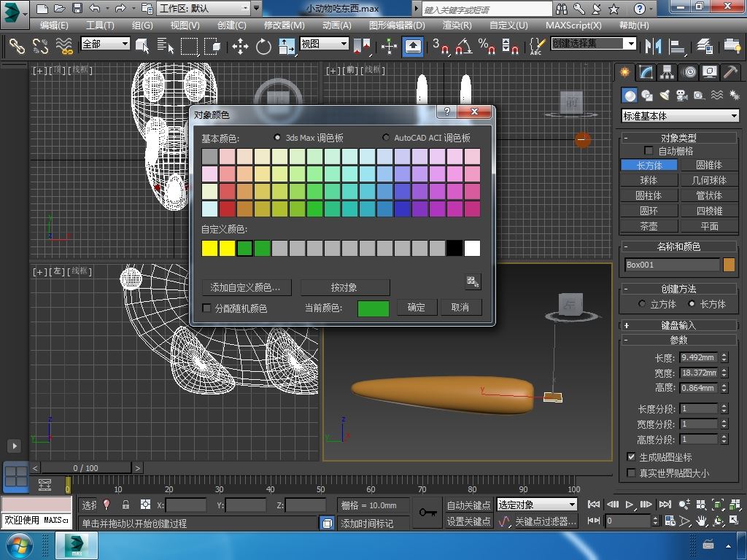The image size is (747, 560).
Task: Click the 添加自定义颜色 button
Action: [x=246, y=287]
